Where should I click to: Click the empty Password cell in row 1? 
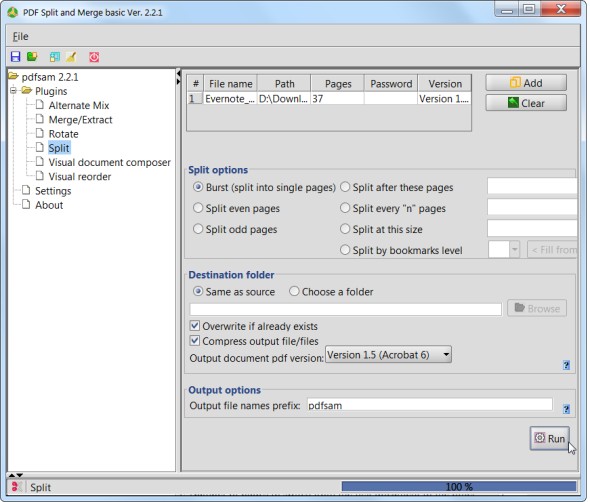click(x=391, y=99)
